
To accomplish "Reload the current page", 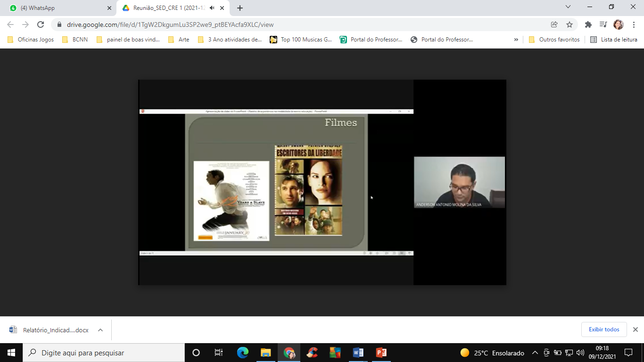I will (41, 25).
